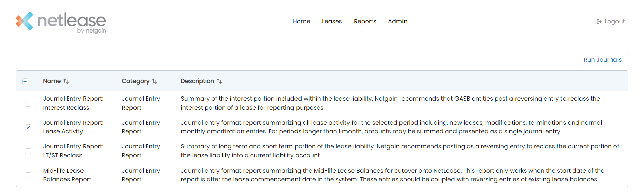Click the Category column sort arrows
Image resolution: width=644 pixels, height=195 pixels.
(x=155, y=81)
